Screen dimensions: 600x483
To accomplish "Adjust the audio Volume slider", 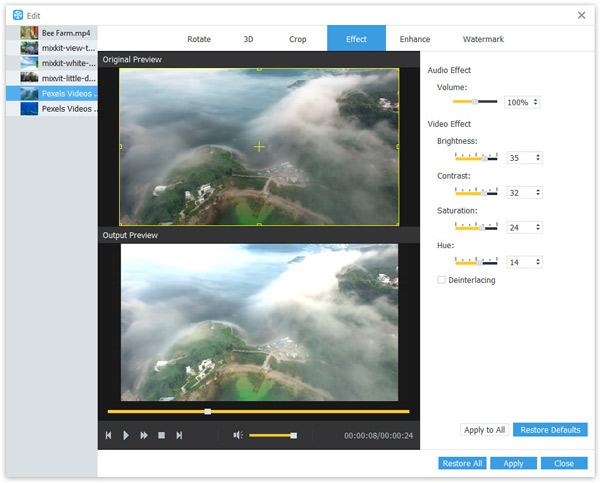I will 475,101.
